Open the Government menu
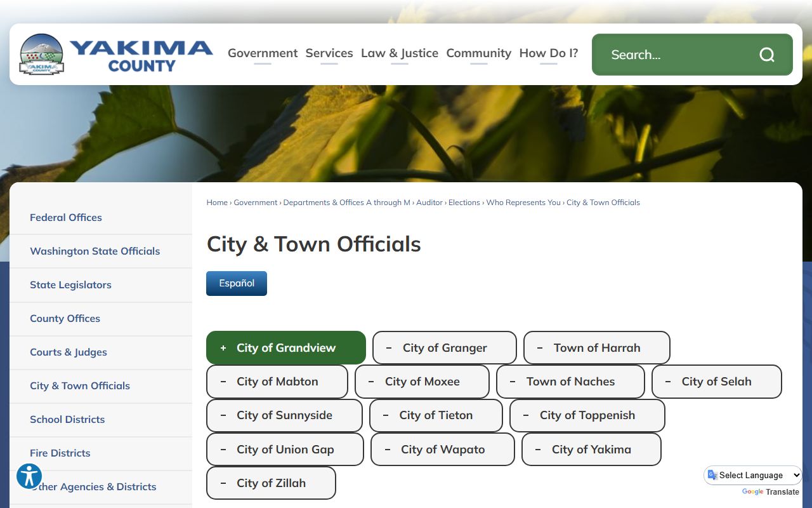 pyautogui.click(x=263, y=53)
